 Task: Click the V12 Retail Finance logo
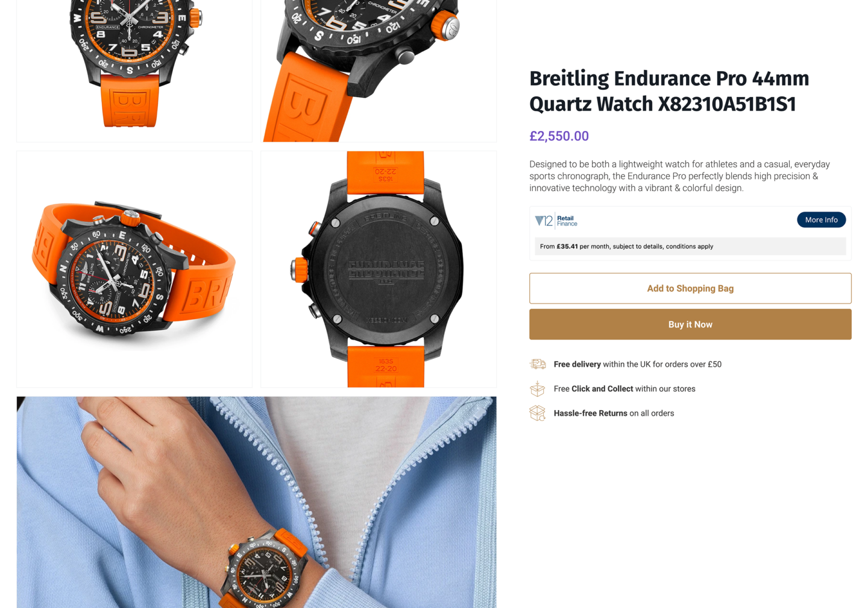point(556,221)
